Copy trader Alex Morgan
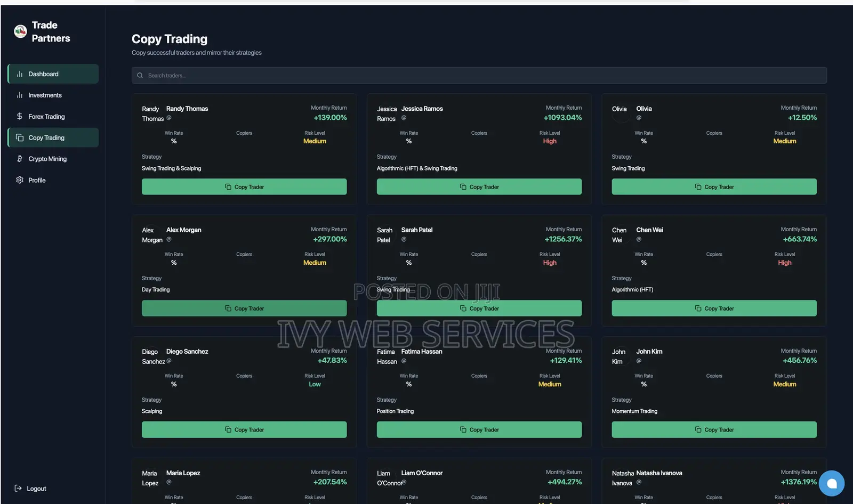Viewport: 853px width, 504px height. (x=244, y=308)
